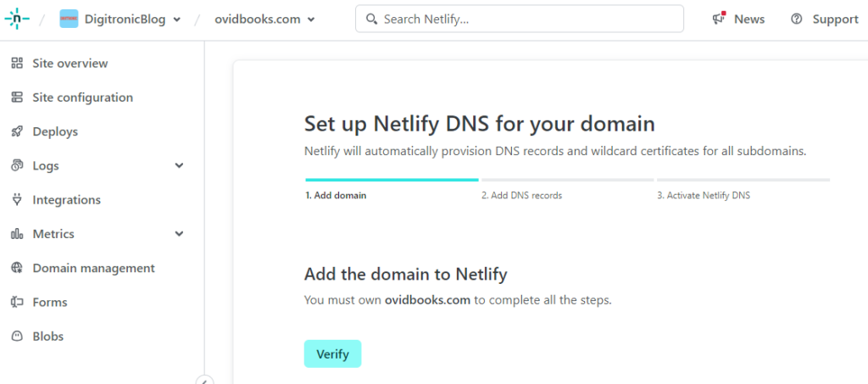Image resolution: width=868 pixels, height=384 pixels.
Task: Click the Domain management globe icon
Action: point(17,268)
